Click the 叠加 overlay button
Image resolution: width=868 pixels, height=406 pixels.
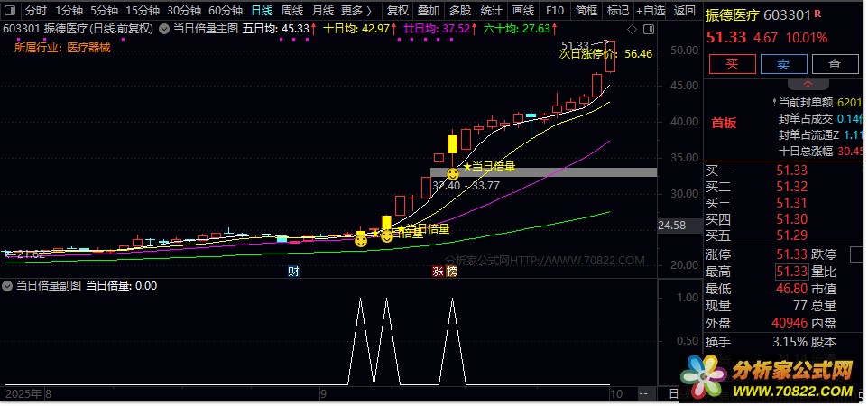point(429,10)
